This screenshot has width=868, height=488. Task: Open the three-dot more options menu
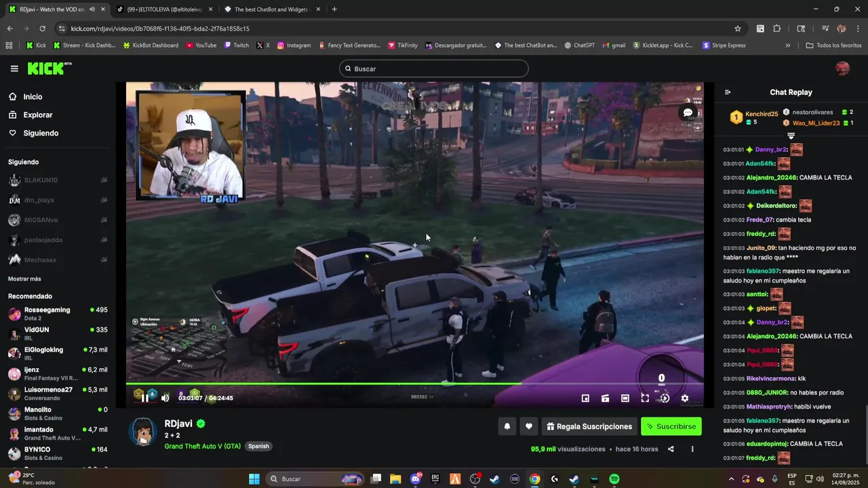[692, 449]
